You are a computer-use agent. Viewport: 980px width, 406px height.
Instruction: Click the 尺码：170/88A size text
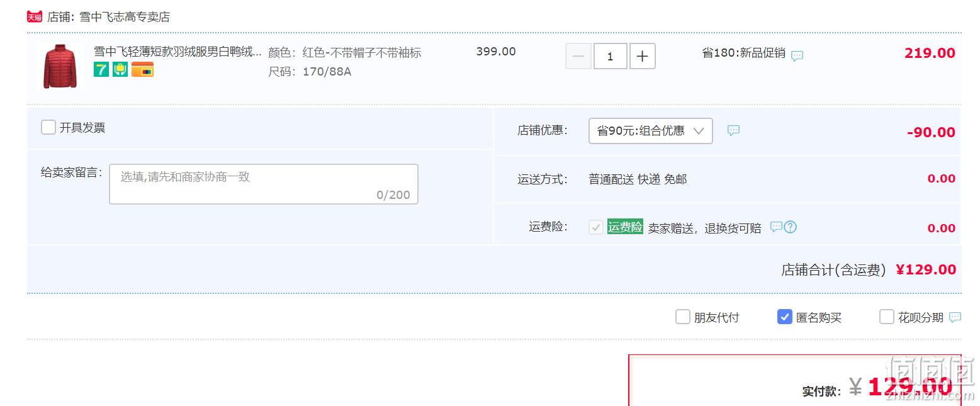click(310, 72)
